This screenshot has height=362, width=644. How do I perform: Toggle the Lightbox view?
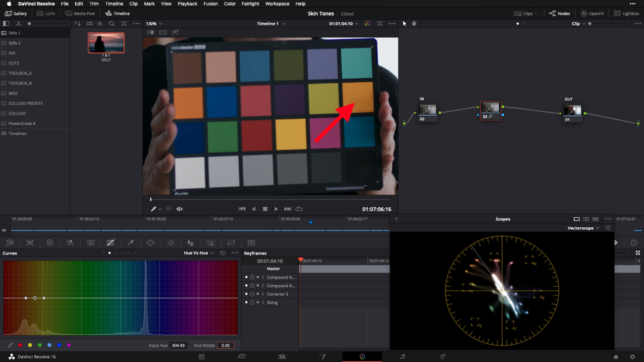[626, 13]
